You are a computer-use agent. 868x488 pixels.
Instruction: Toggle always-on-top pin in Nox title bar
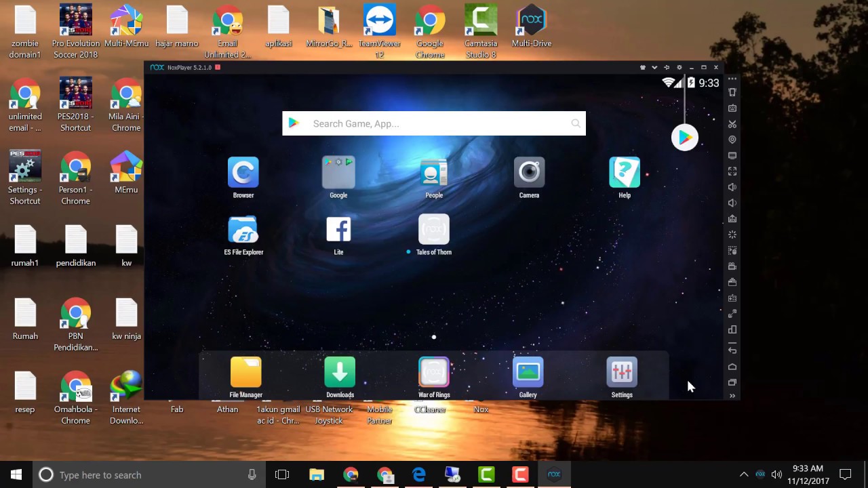(667, 68)
